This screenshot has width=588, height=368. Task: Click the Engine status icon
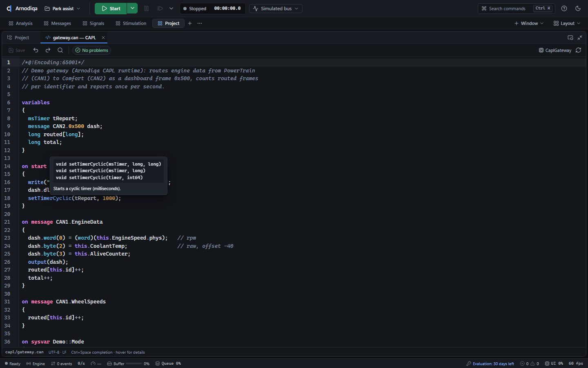pos(36,364)
